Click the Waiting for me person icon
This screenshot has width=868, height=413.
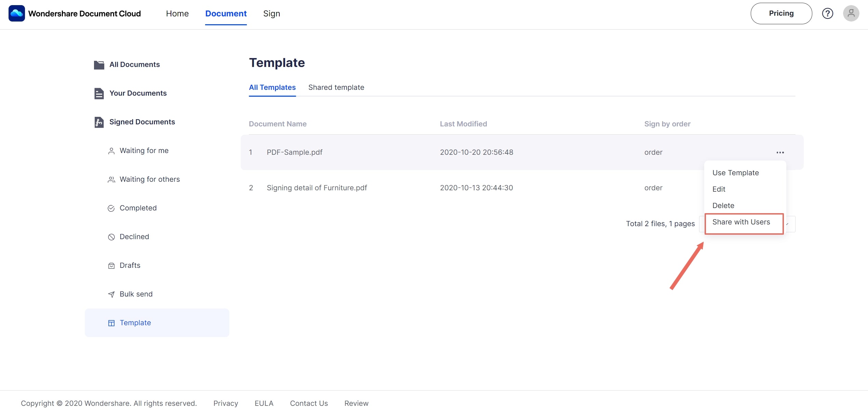[111, 151]
